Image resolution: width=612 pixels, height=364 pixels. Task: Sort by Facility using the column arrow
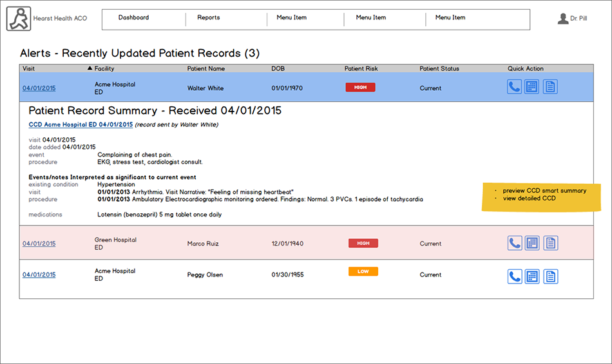90,68
